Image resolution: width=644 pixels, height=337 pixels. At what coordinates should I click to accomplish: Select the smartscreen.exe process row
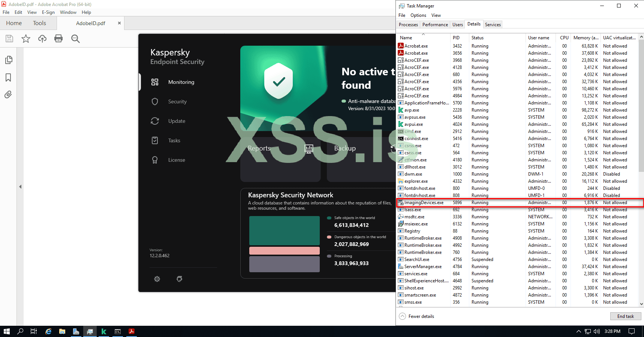517,295
